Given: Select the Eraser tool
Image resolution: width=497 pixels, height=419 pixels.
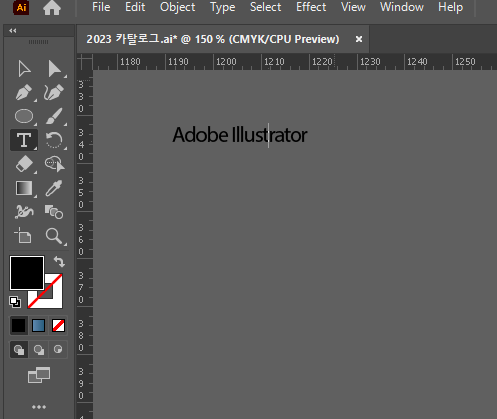Looking at the screenshot, I should (24, 164).
